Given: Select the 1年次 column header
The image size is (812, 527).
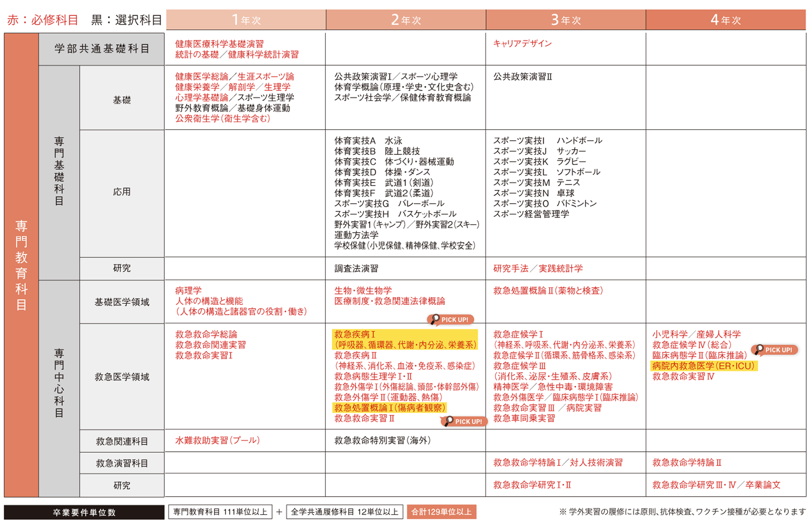Looking at the screenshot, I should coord(246,20).
